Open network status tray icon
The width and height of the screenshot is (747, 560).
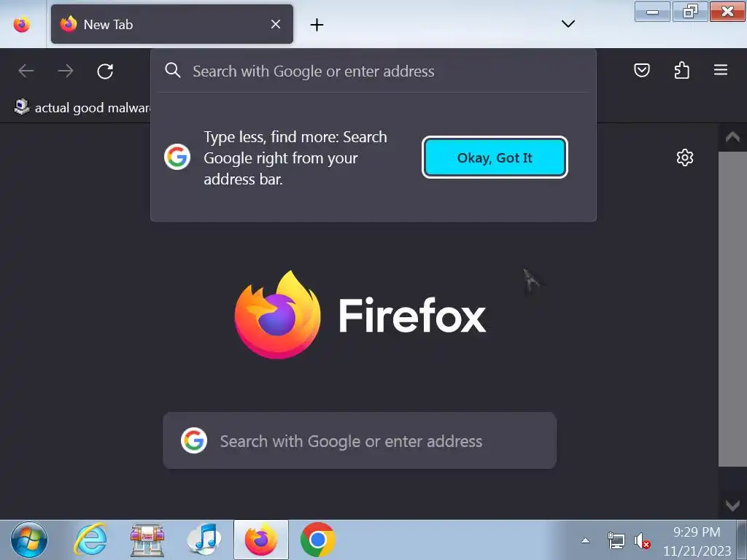pyautogui.click(x=616, y=541)
